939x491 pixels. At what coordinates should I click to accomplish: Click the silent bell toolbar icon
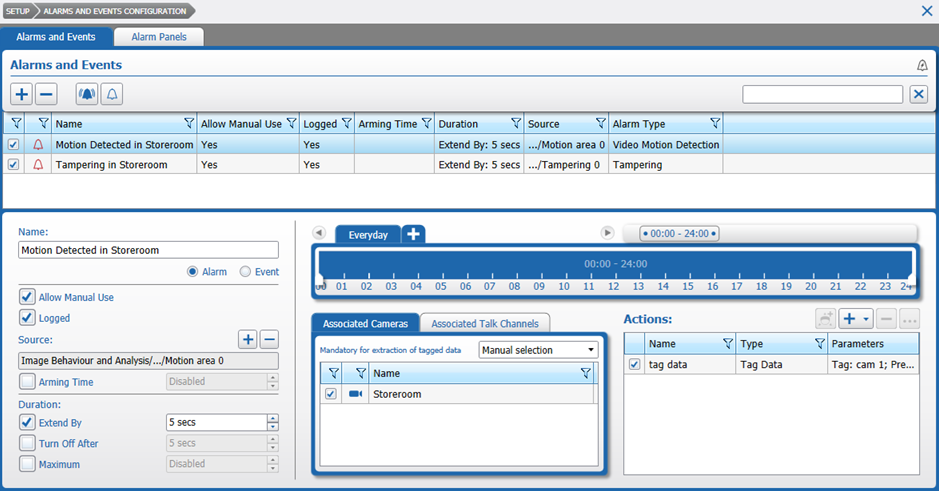[112, 94]
